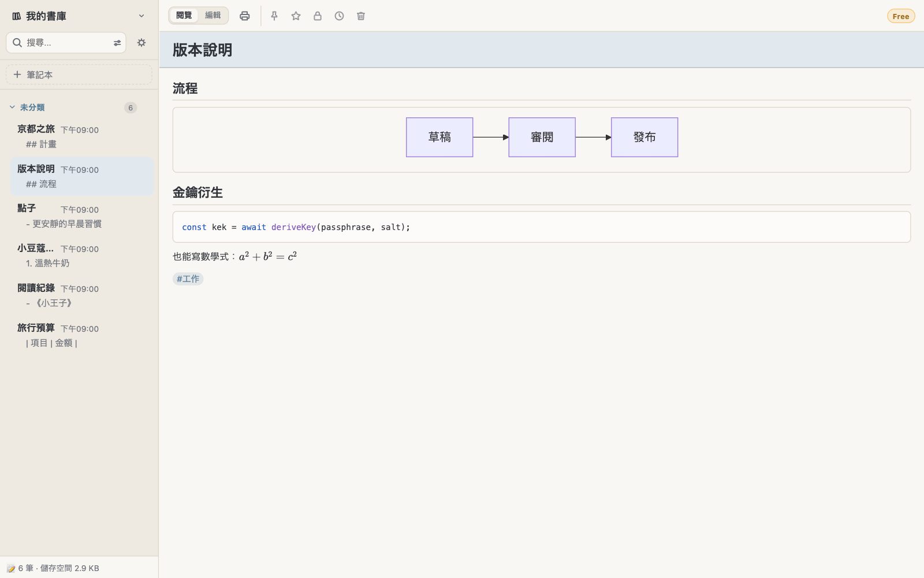The image size is (924, 578).
Task: Add a new 筆記本 notebook
Action: click(x=79, y=75)
